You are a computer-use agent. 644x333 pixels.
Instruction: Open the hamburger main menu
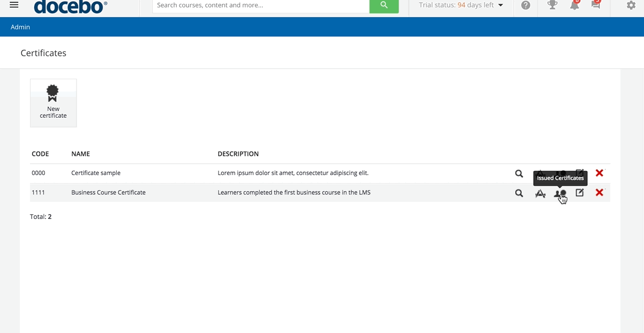coord(14,5)
